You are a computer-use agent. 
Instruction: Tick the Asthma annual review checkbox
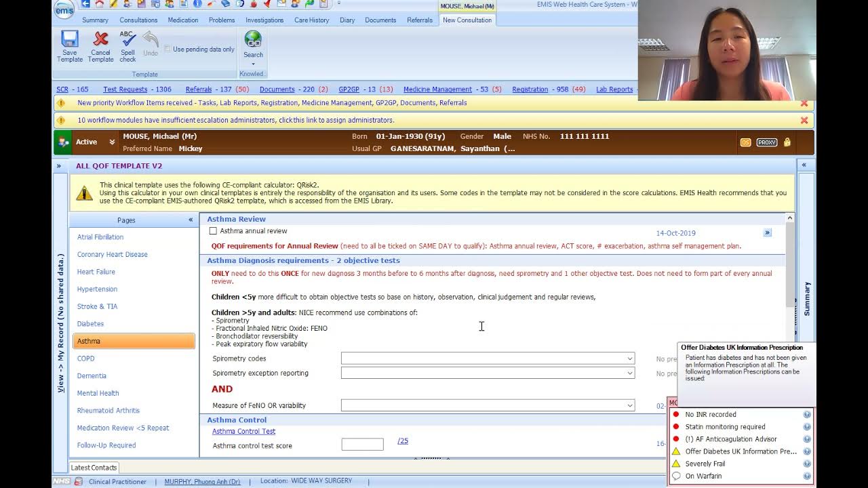213,231
